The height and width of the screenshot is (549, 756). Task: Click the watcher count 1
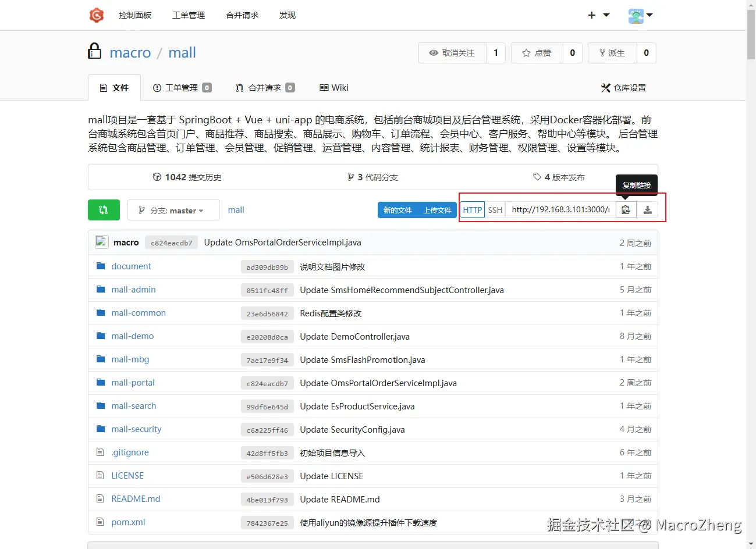coord(496,53)
